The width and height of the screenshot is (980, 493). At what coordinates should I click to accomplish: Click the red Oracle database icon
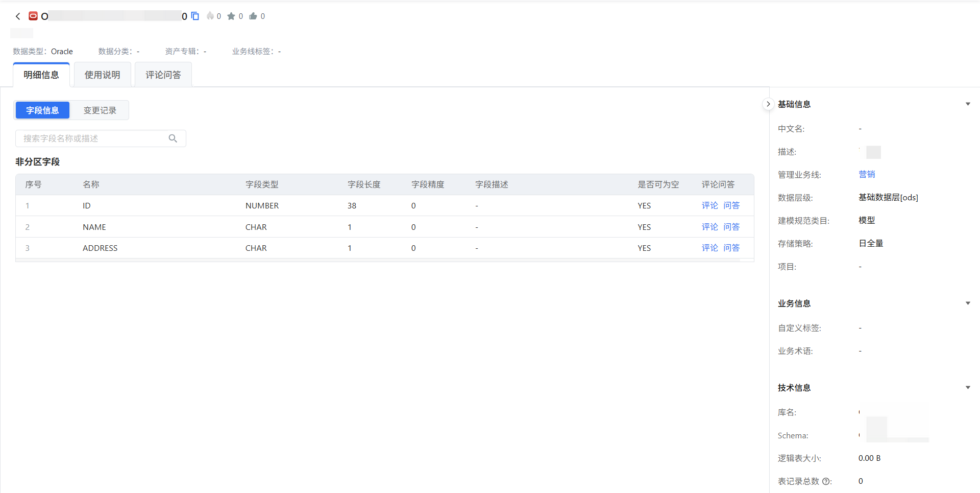pyautogui.click(x=33, y=16)
